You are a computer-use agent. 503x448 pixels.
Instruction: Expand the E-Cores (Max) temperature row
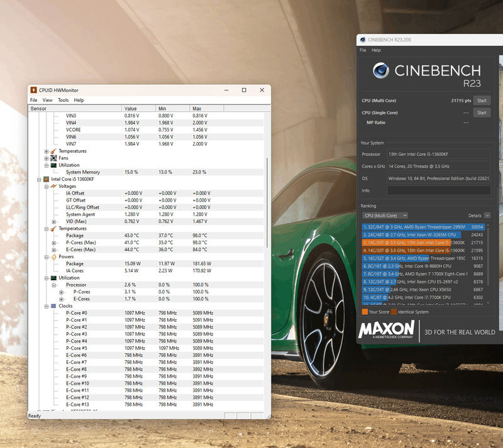coord(54,250)
